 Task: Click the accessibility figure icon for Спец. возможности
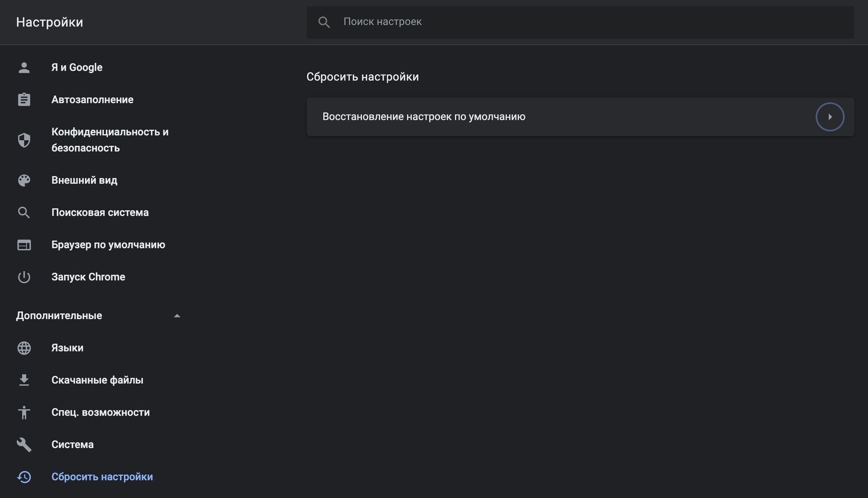tap(24, 412)
